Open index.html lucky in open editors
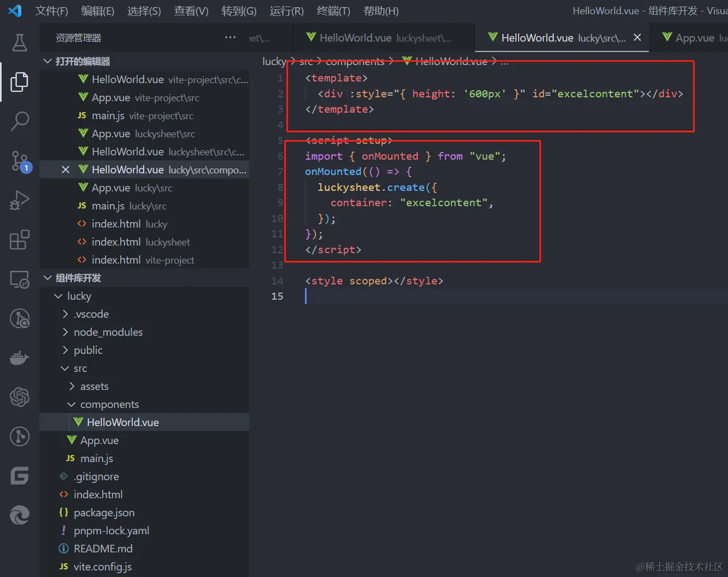This screenshot has width=728, height=577. click(145, 224)
